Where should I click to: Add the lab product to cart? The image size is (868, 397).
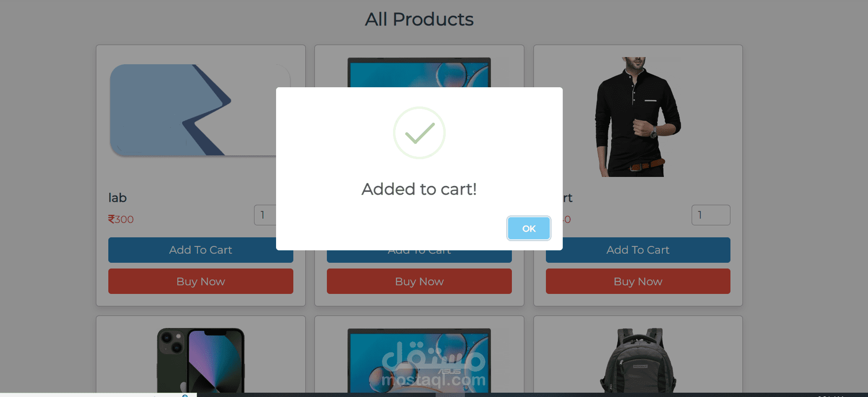[x=200, y=250]
